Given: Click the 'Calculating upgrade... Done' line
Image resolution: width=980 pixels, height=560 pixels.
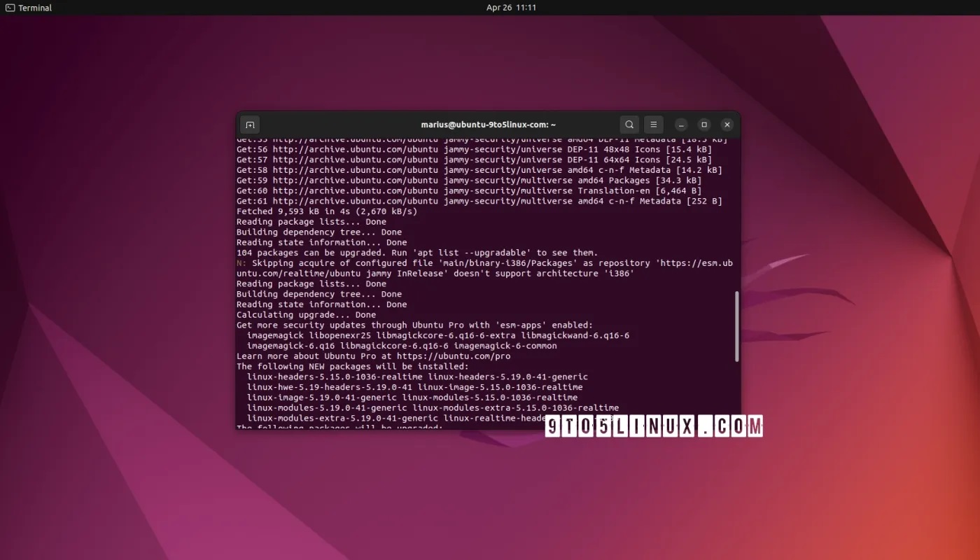Looking at the screenshot, I should pos(306,315).
